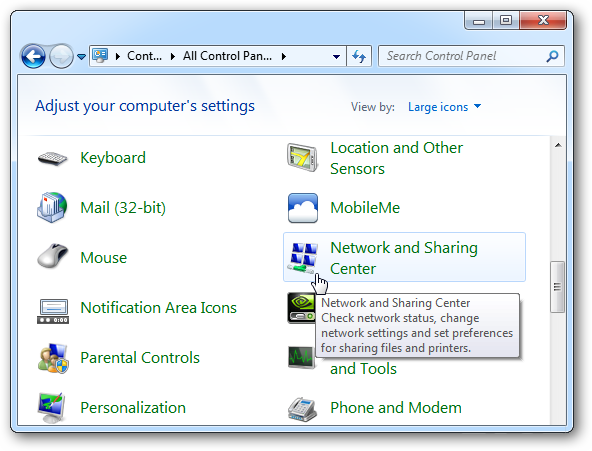Open the View by Large icons dropdown
Screen dimensions: 592x451
coord(444,107)
